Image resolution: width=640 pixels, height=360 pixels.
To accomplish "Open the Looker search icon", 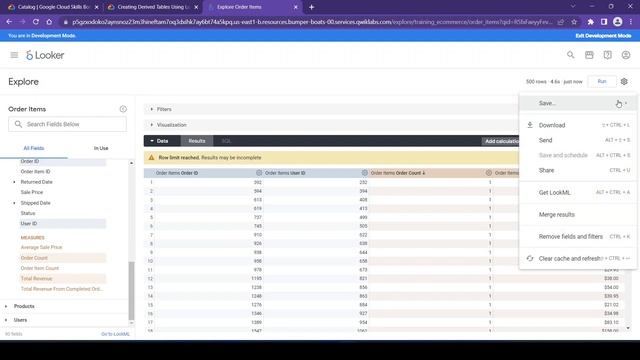I will 571,55.
